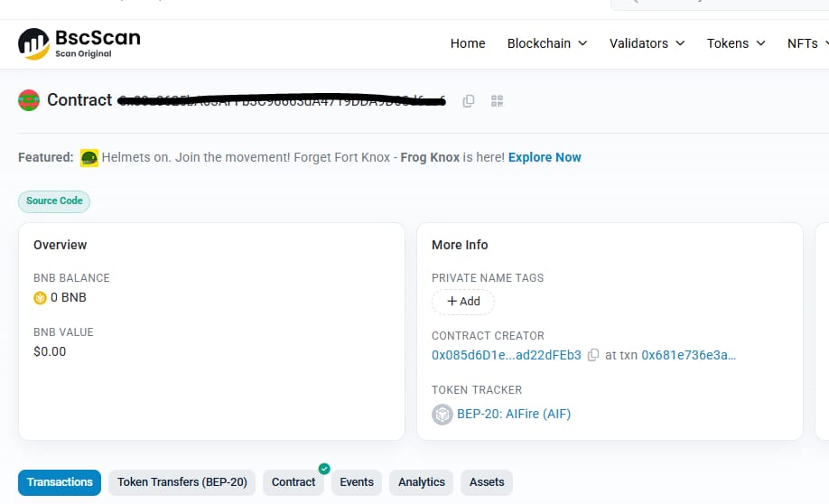Click the Contract tab verified checkmark
The height and width of the screenshot is (504, 829).
324,469
